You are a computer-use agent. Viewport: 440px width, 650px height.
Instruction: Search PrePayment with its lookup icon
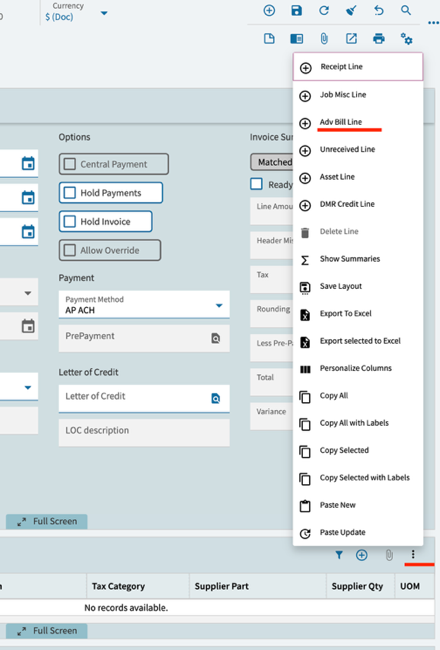coord(216,339)
